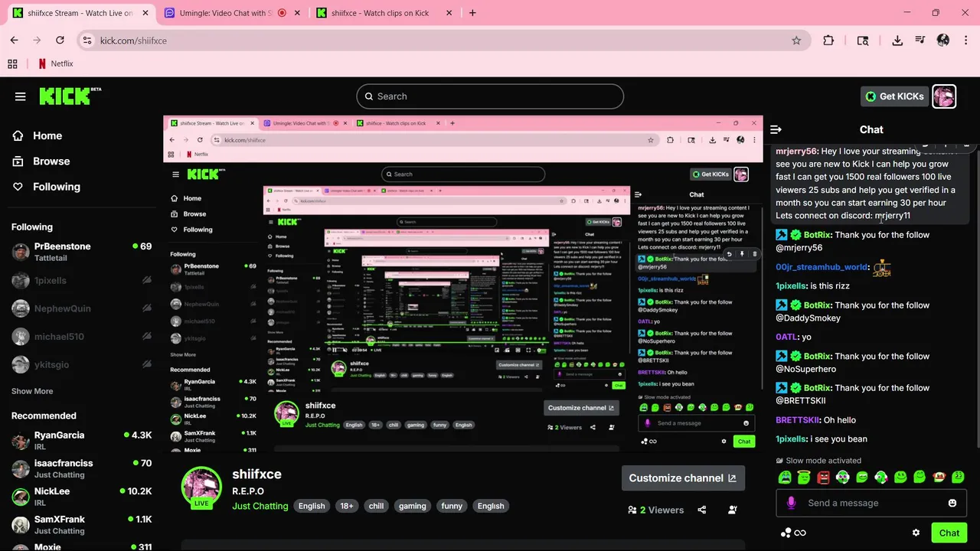
Task: Click the purple microphone icon in chat box
Action: [791, 503]
